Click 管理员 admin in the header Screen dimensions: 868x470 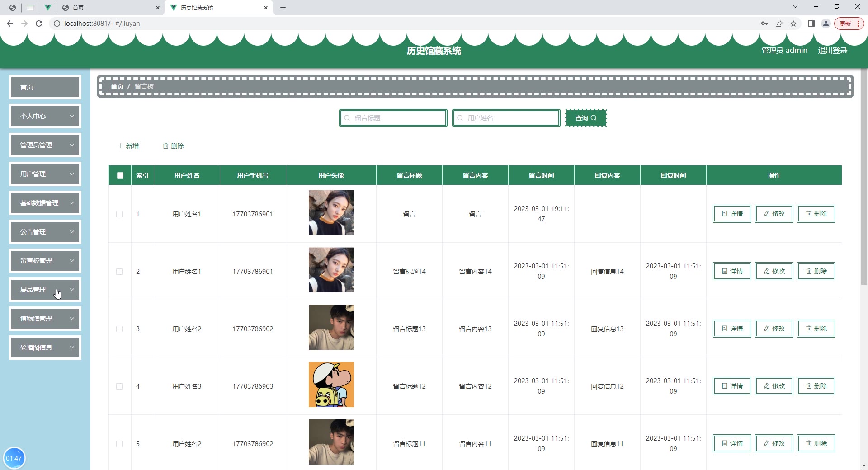coord(784,50)
